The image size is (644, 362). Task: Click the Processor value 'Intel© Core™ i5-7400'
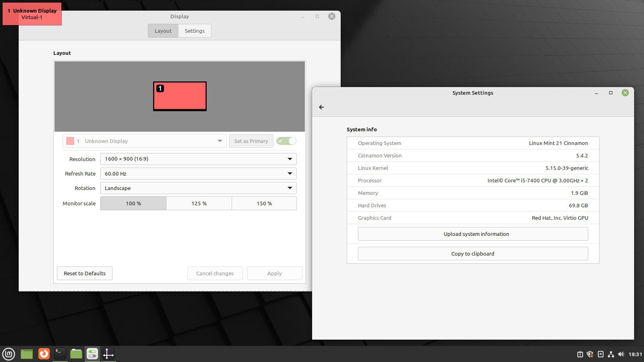tap(537, 181)
